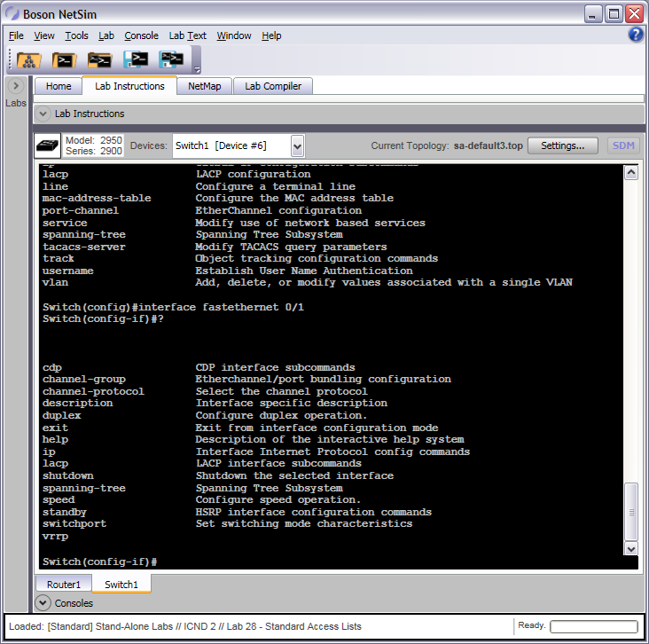
Task: Click the SDM button
Action: pyautogui.click(x=623, y=145)
